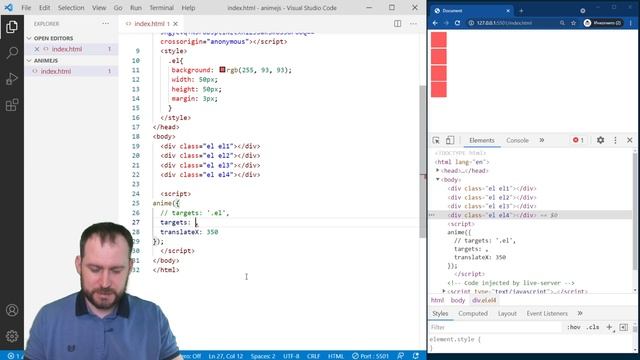The height and width of the screenshot is (360, 640).
Task: Open the browser profile button
Action: 603,23
